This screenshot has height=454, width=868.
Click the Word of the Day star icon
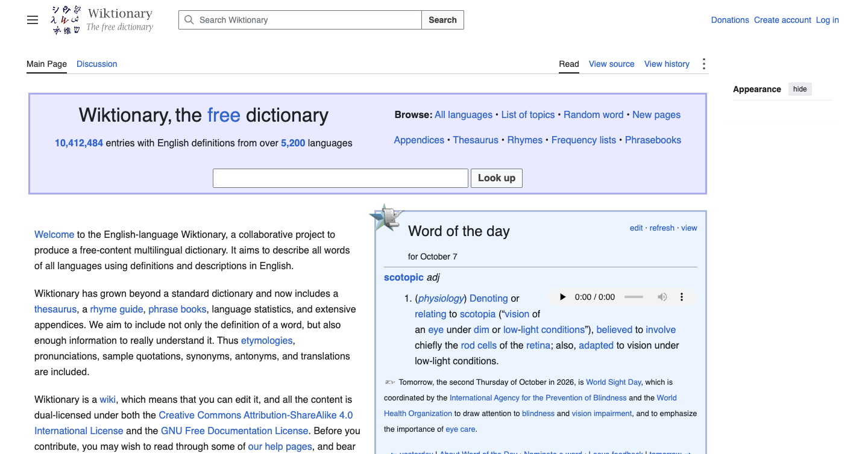[x=386, y=218]
